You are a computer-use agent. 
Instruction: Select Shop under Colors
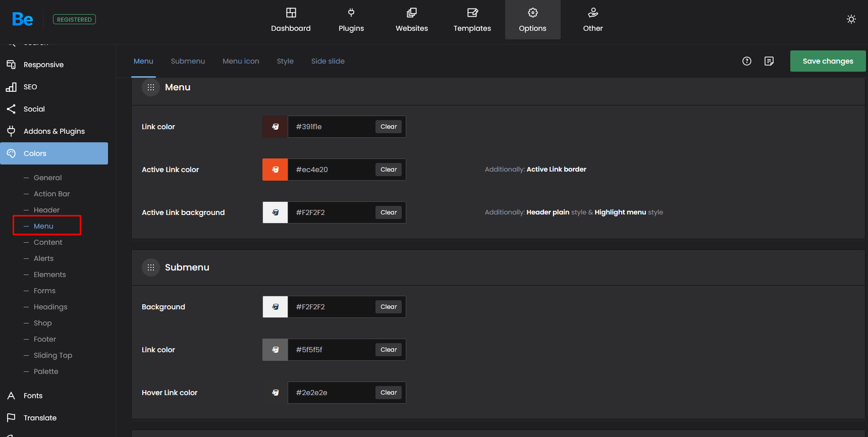coord(42,323)
